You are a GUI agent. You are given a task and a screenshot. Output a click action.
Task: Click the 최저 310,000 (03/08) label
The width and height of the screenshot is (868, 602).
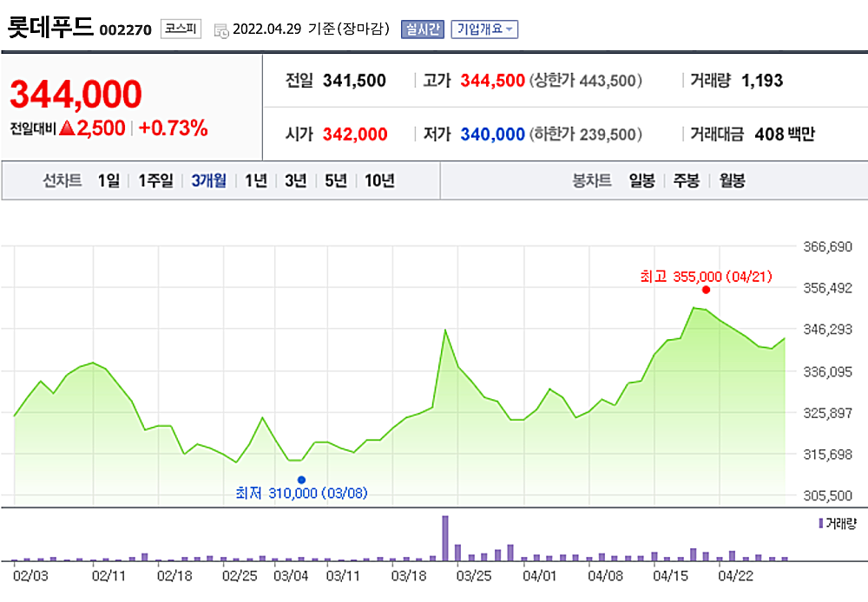click(301, 493)
